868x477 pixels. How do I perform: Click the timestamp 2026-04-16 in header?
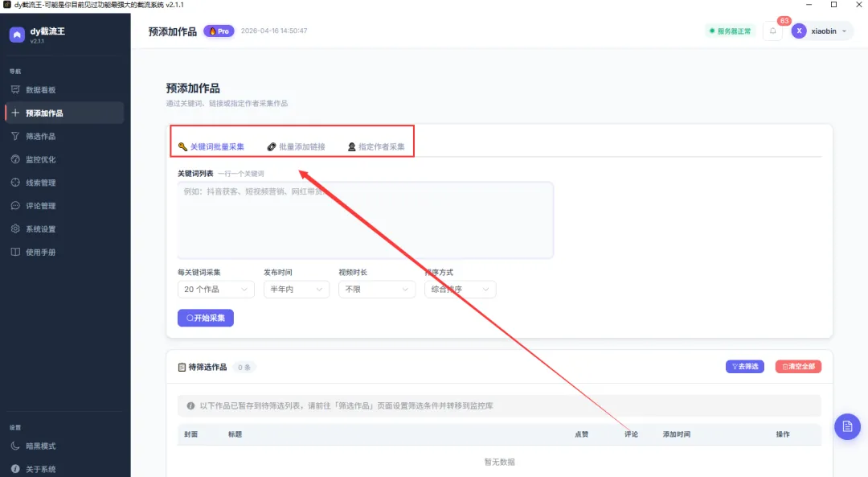pyautogui.click(x=274, y=31)
